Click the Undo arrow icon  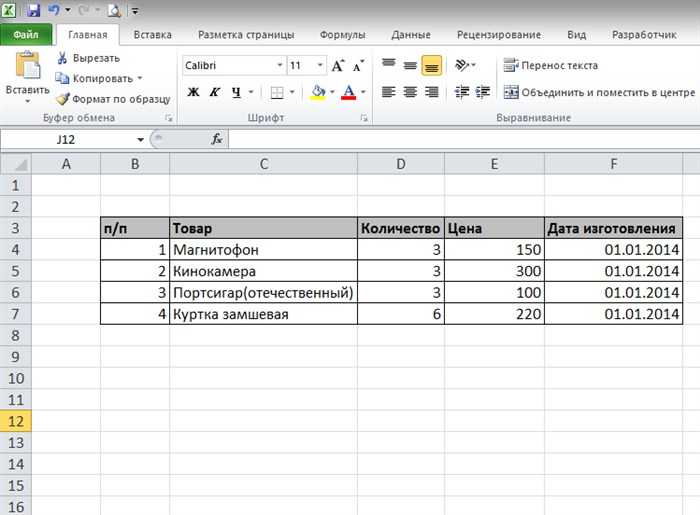point(54,9)
